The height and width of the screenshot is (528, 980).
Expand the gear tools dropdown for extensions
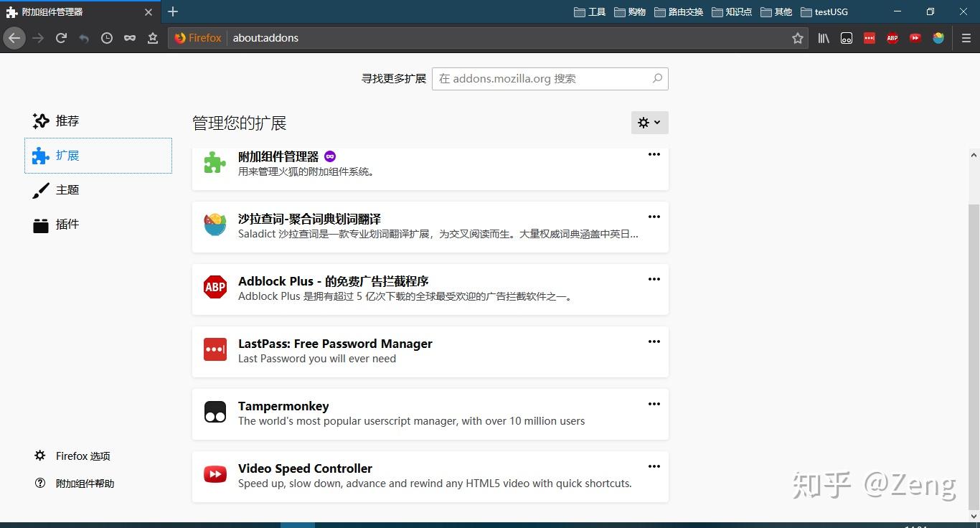650,123
